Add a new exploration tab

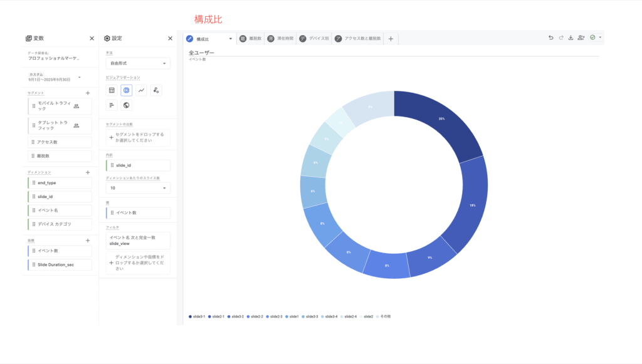click(391, 39)
